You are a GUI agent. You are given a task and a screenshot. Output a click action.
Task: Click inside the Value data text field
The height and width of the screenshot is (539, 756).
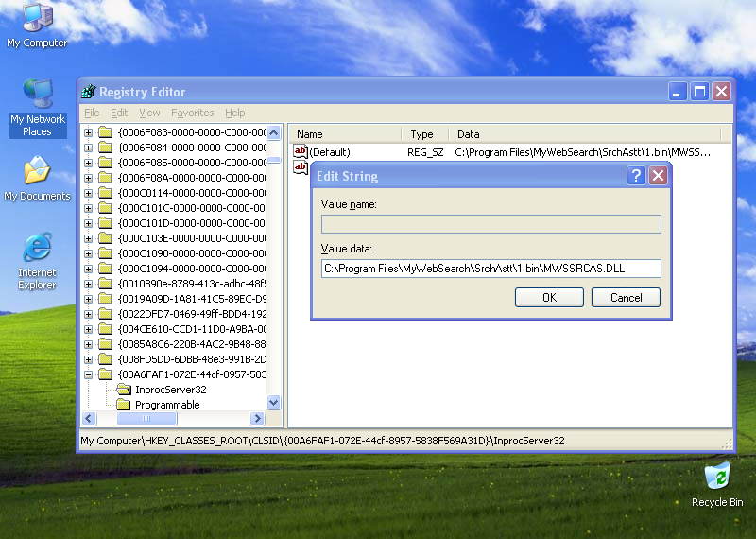490,269
